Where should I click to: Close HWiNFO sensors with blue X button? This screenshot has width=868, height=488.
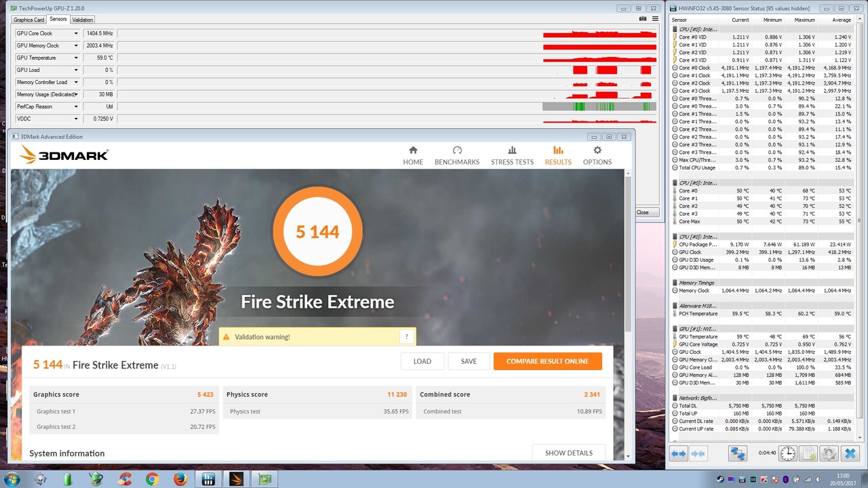[850, 453]
